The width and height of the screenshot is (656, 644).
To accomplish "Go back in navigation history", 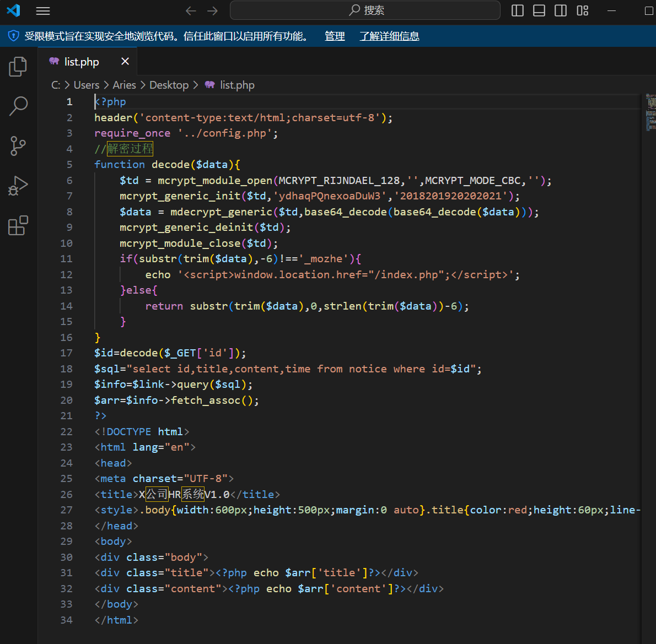I will 191,11.
